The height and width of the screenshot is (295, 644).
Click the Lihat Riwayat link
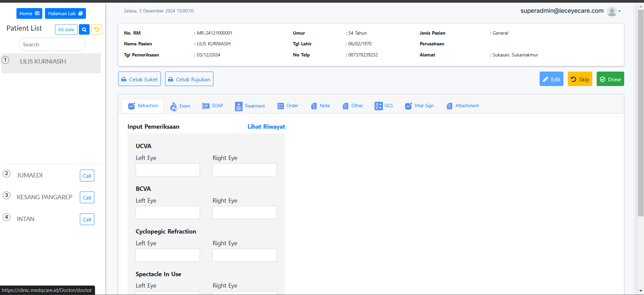266,127
